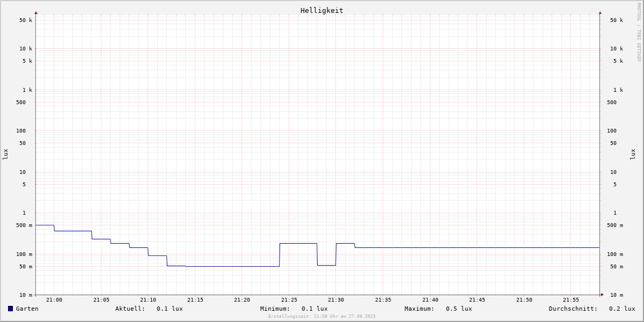Image resolution: width=644 pixels, height=322 pixels.
Task: Select the blue Garten legend color swatch
Action: point(10,309)
